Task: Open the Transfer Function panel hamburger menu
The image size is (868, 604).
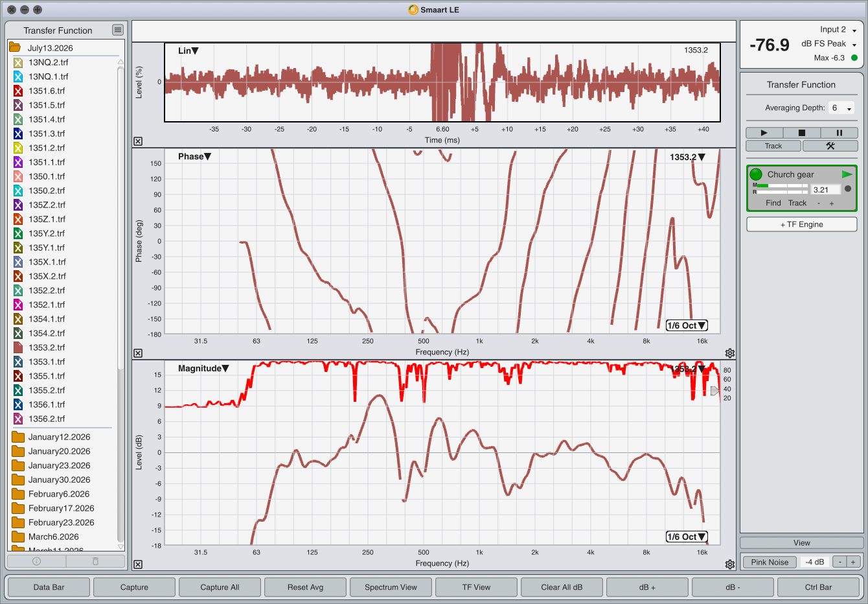Action: click(x=117, y=30)
